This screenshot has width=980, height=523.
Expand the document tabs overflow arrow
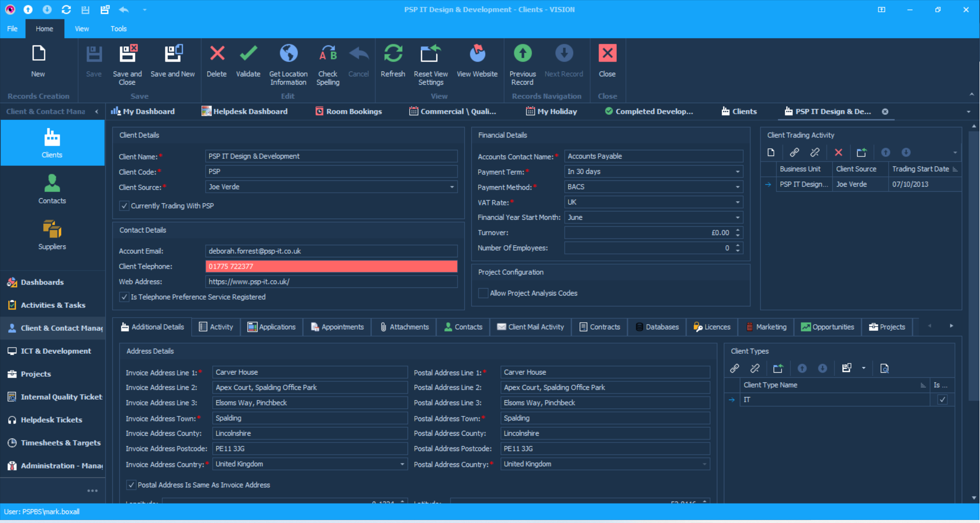tap(968, 112)
